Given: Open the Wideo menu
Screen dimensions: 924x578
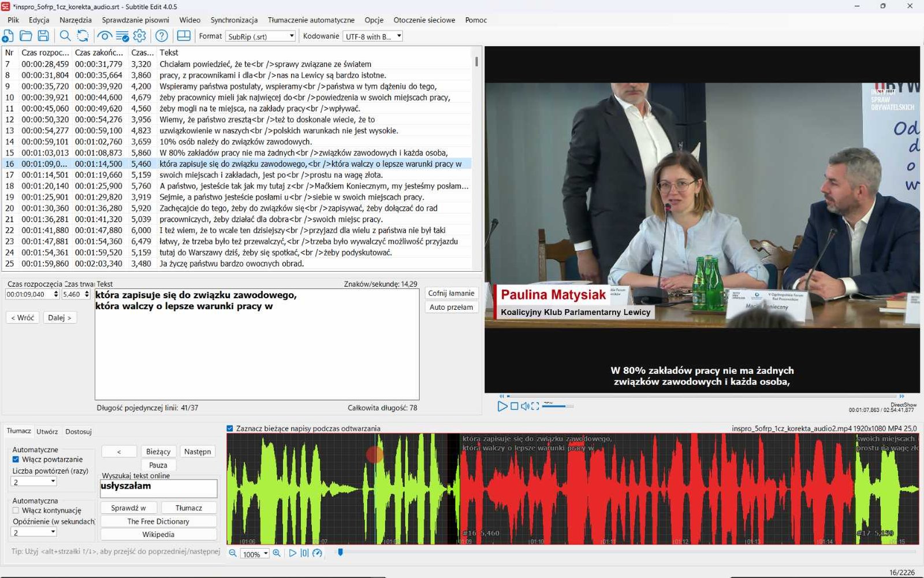Looking at the screenshot, I should pyautogui.click(x=190, y=20).
